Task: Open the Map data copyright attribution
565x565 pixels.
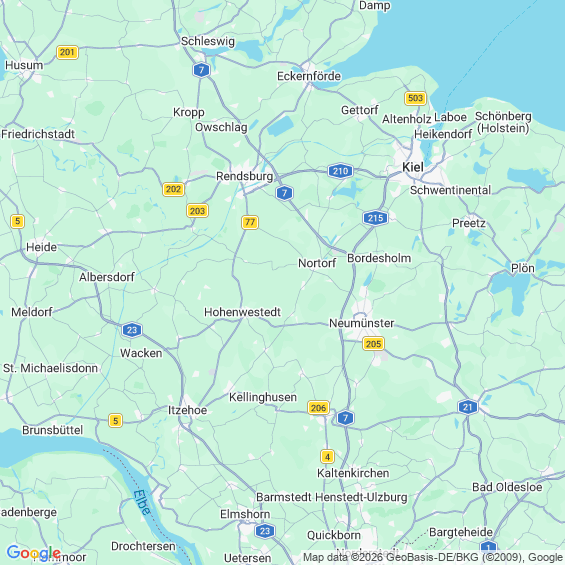Action: 432,557
